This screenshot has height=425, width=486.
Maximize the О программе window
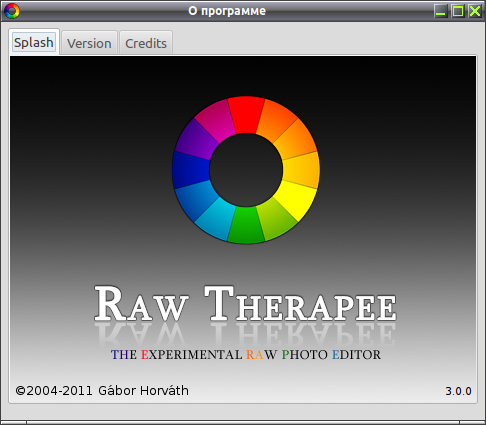coord(458,11)
